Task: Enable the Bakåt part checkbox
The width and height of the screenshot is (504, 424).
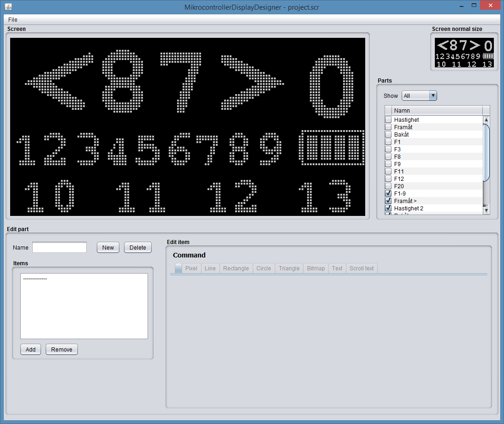Action: click(388, 134)
